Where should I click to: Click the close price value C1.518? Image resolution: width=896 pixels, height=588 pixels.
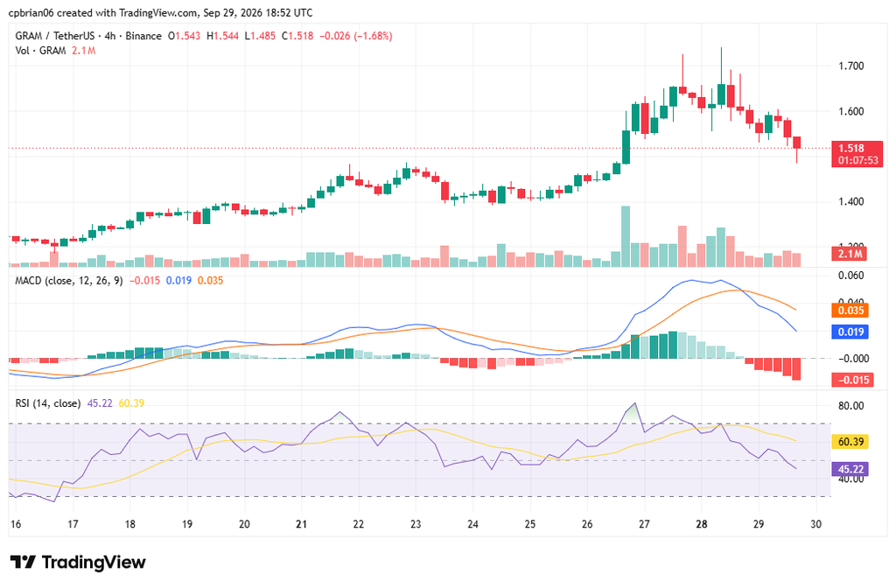tap(297, 36)
